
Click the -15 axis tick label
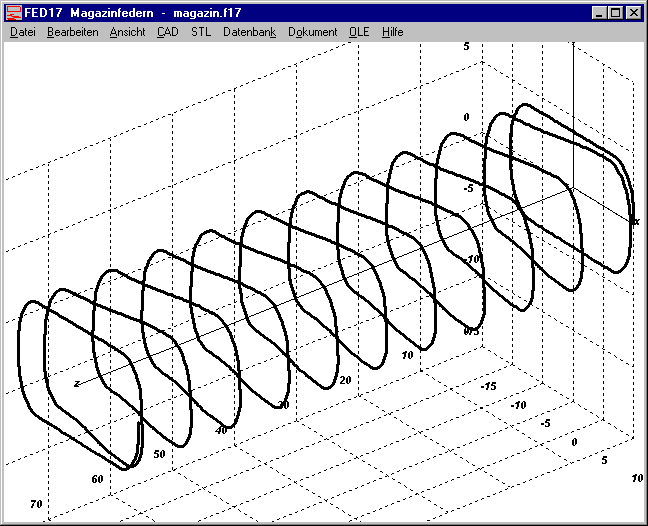(x=490, y=385)
